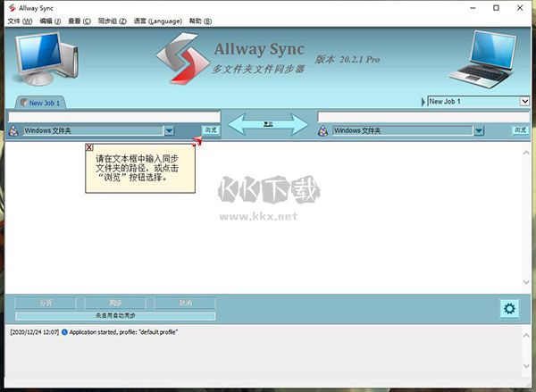Select the New Job 1 tab
536x392 pixels.
click(x=40, y=103)
